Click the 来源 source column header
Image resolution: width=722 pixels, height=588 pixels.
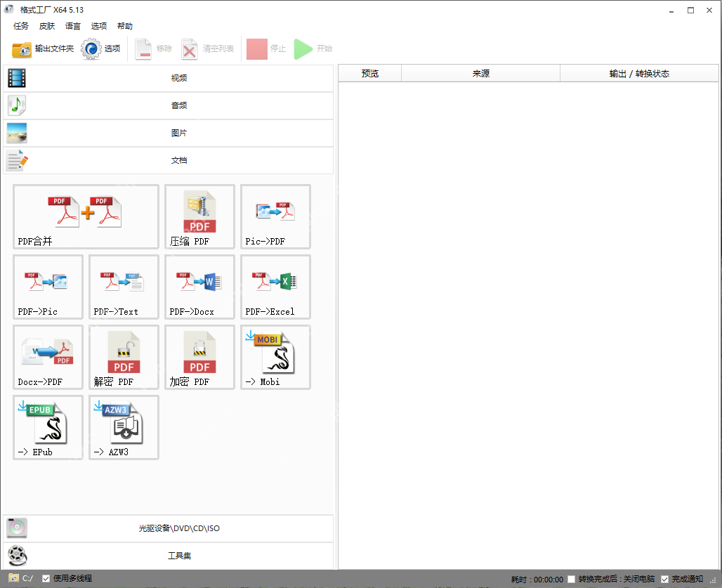point(480,72)
